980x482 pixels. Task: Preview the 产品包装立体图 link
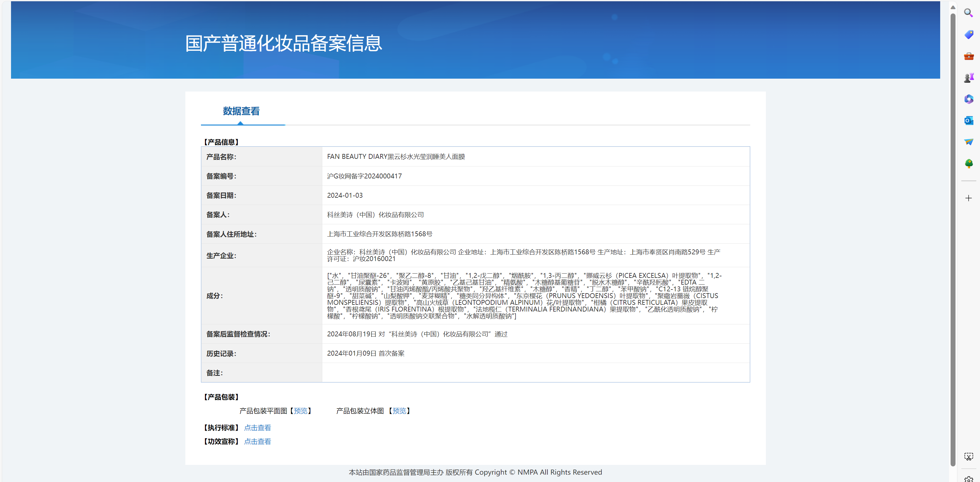399,411
